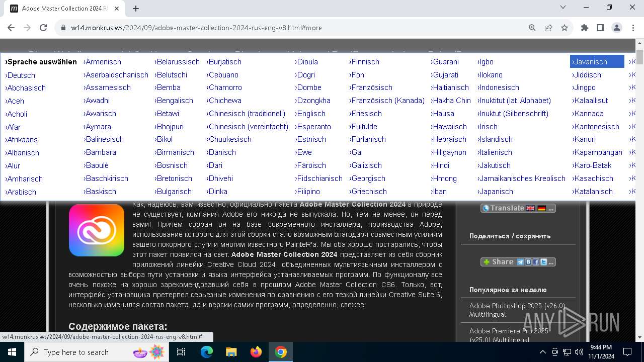Choose Italienisch from the language list
This screenshot has height=362, width=644.
coord(495,152)
